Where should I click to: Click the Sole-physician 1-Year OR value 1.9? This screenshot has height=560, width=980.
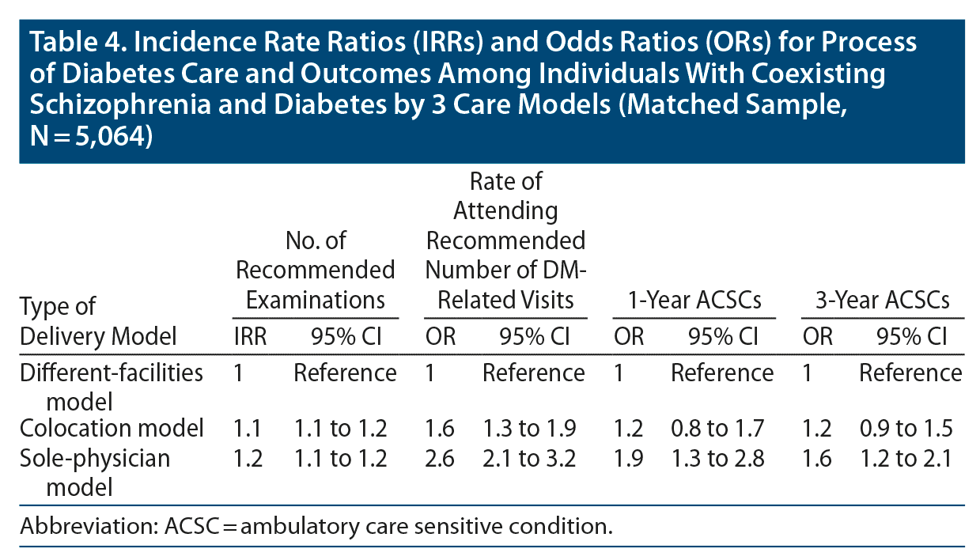pos(628,459)
